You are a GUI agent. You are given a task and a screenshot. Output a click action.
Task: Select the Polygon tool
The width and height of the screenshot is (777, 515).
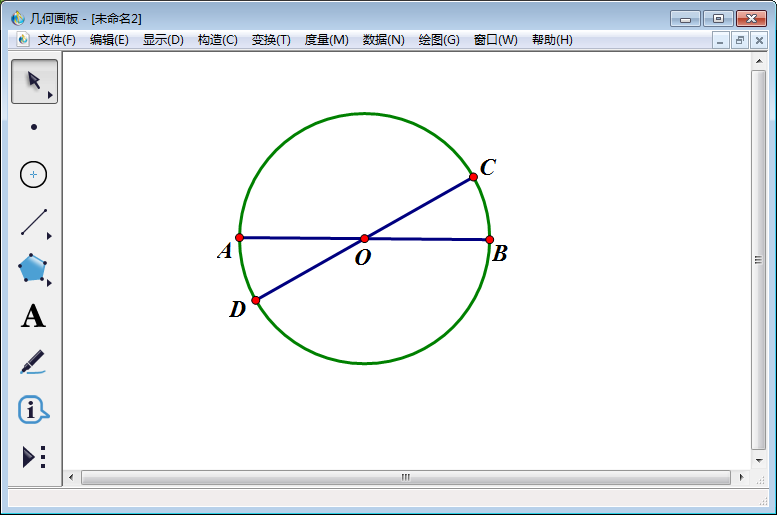33,269
